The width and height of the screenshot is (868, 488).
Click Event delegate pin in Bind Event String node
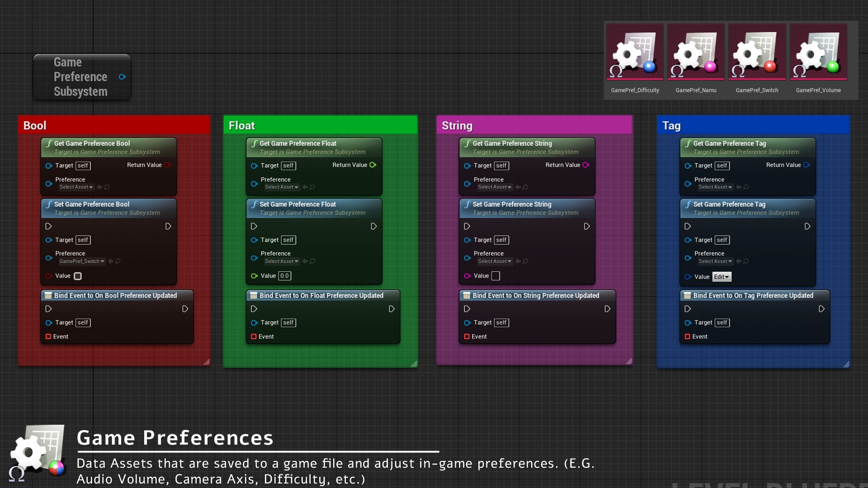pyautogui.click(x=467, y=337)
